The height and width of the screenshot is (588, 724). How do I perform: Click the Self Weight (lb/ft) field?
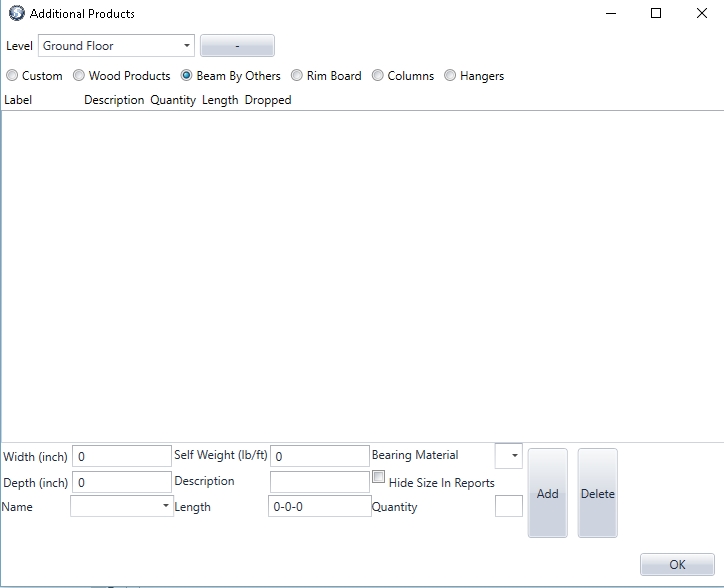point(320,456)
